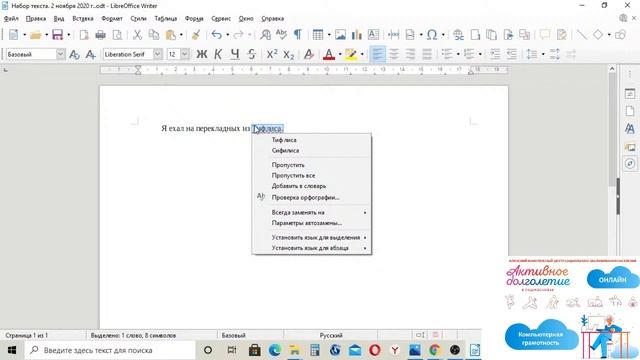Apply red font color
The image size is (640, 360).
[329, 54]
